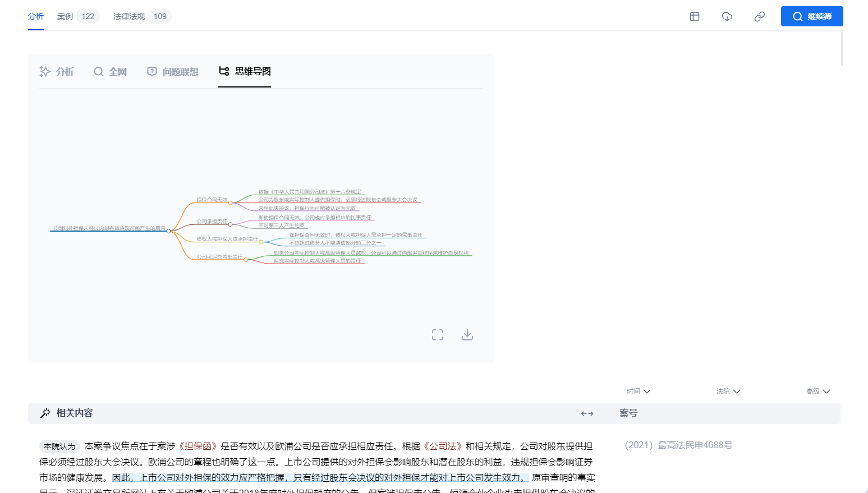Select the 分析 sparkle sub-tab
This screenshot has width=868, height=493.
(x=57, y=72)
